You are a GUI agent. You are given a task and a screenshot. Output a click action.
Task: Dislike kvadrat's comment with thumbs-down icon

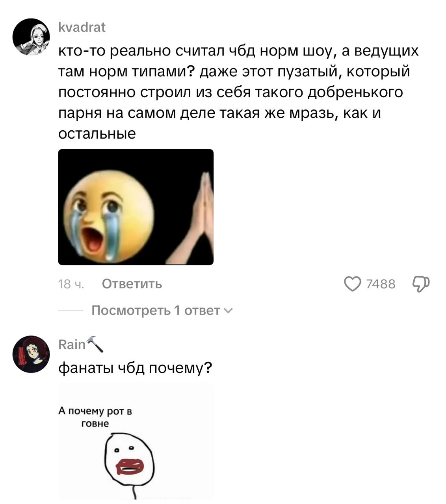pos(421,284)
